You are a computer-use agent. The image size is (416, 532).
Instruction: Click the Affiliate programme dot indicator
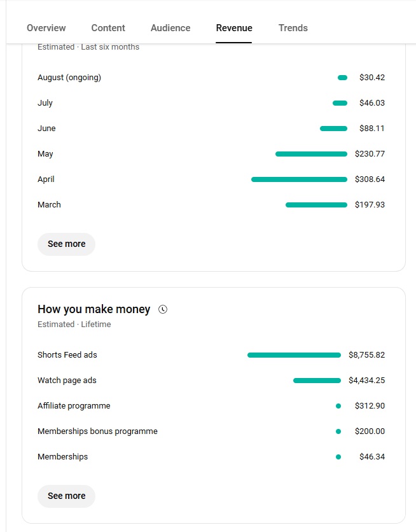click(338, 406)
